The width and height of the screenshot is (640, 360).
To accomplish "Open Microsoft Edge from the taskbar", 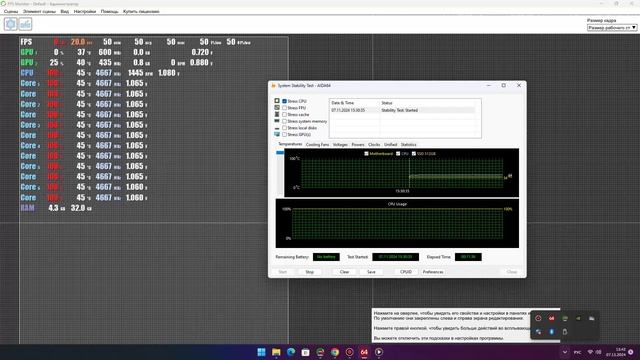I will [x=291, y=352].
